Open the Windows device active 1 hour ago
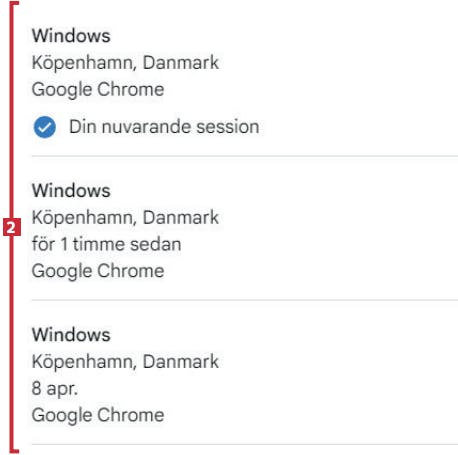This screenshot has height=455, width=458. pyautogui.click(x=71, y=190)
